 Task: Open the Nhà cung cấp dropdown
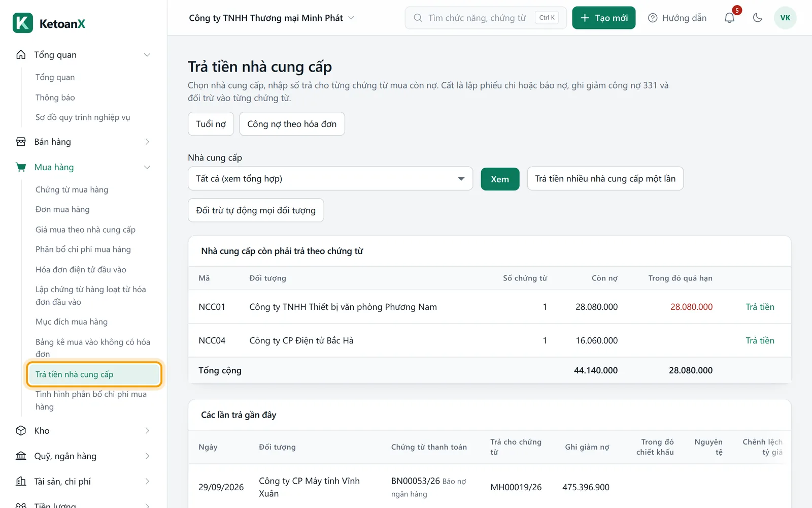[330, 179]
